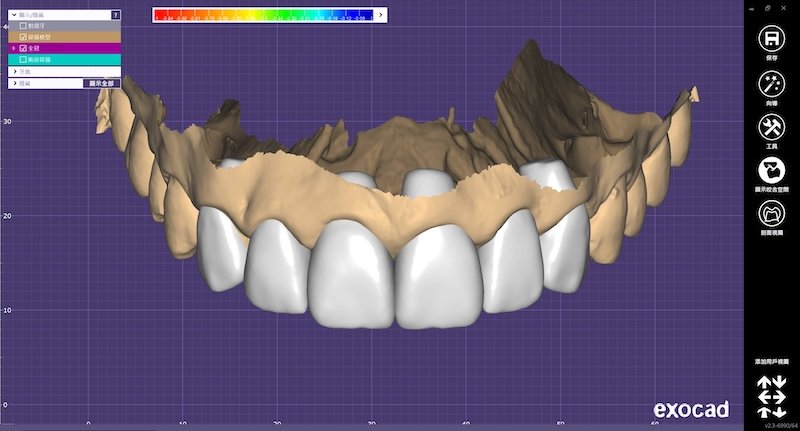The height and width of the screenshot is (431, 800).
Task: Expand the magenta row triangle
Action: click(x=14, y=48)
